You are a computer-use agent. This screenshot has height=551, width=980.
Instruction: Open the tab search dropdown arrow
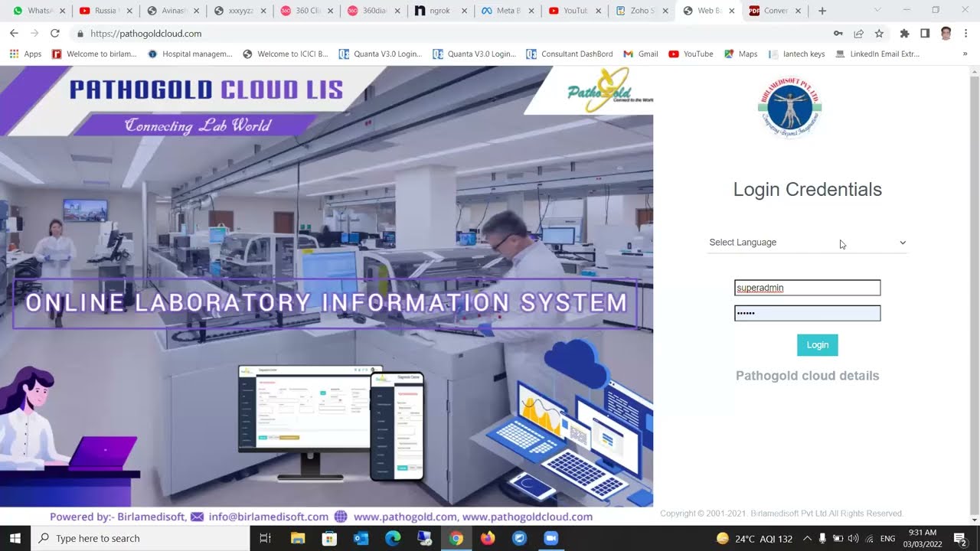[877, 10]
